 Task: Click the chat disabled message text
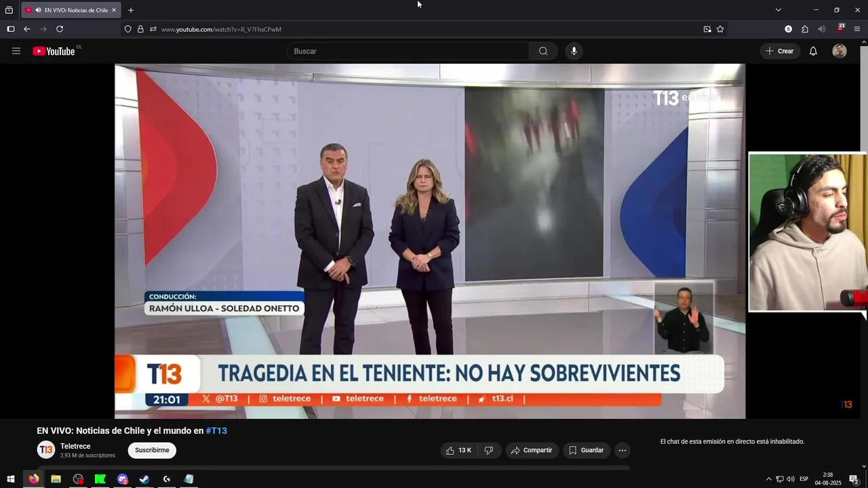click(732, 442)
